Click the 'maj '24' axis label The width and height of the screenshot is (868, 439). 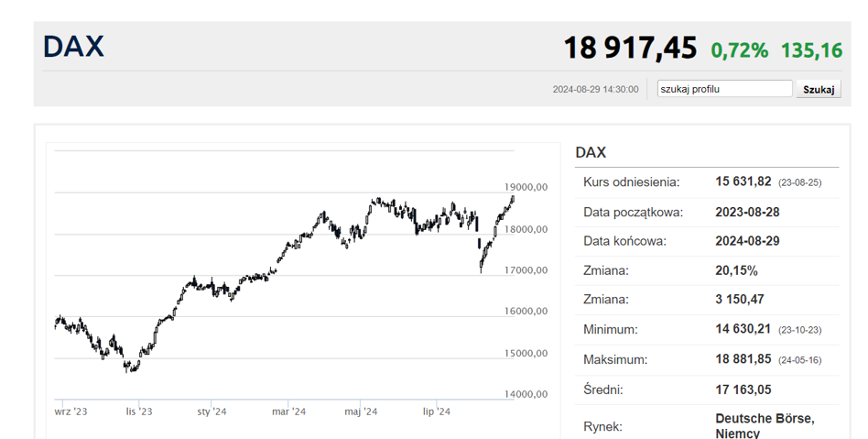point(361,412)
